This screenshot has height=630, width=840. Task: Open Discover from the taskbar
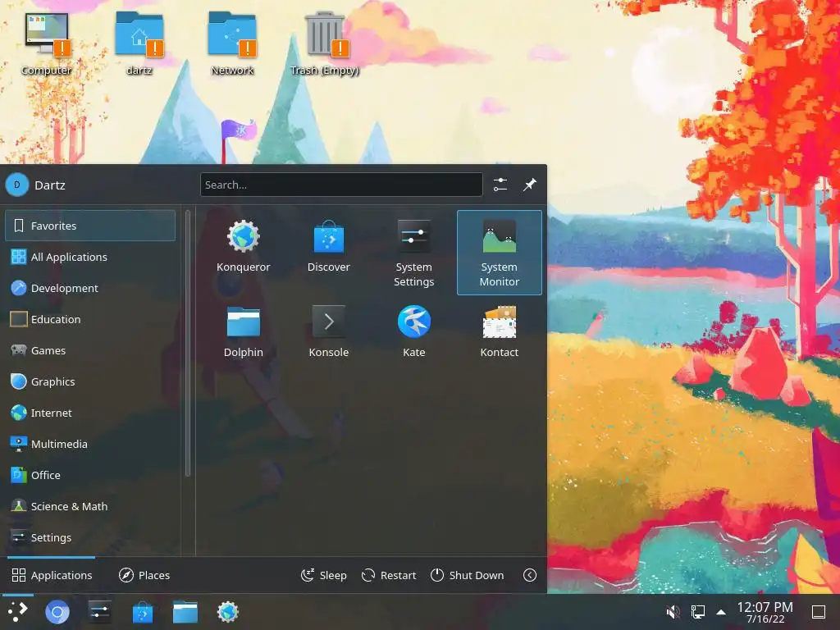coord(143,612)
